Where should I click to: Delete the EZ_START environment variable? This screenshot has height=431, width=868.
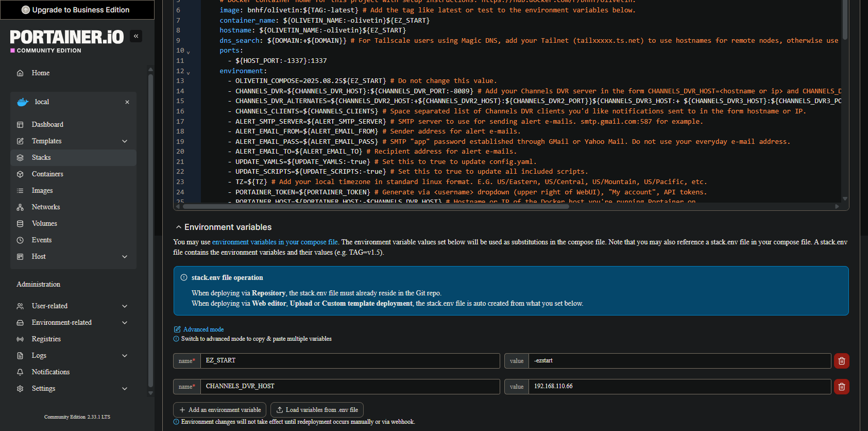pos(841,361)
